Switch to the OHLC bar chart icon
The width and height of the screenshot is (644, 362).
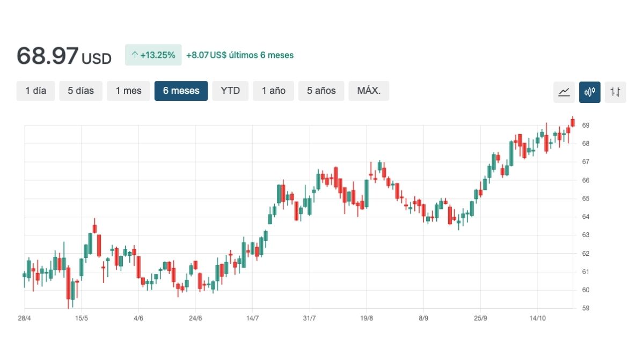point(616,92)
